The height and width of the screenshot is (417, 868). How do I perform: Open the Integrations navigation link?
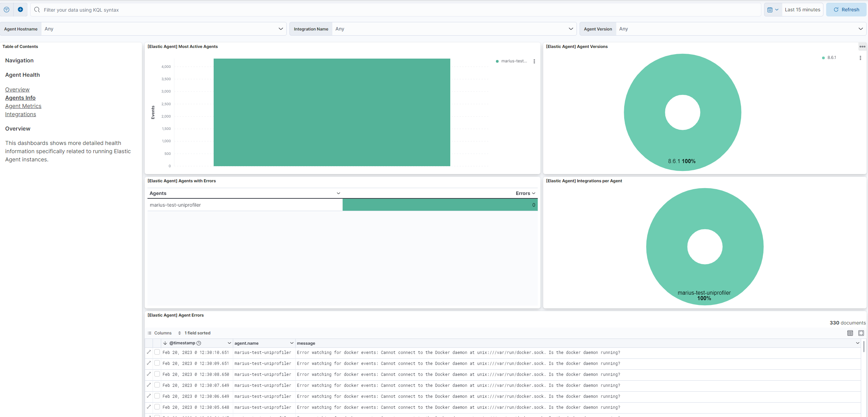click(21, 114)
